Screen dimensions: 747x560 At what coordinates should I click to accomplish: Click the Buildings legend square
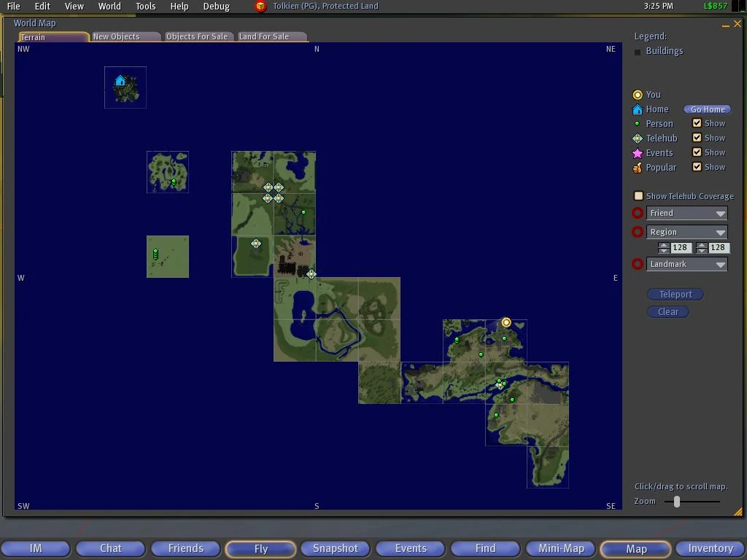pos(638,52)
